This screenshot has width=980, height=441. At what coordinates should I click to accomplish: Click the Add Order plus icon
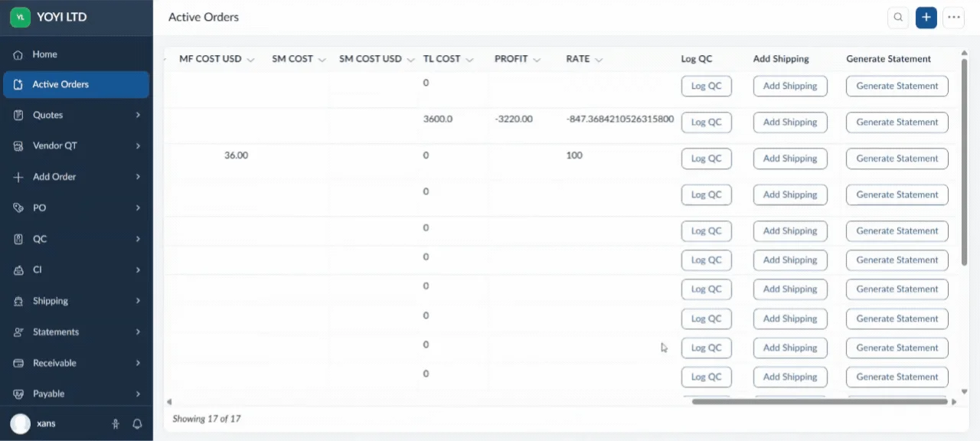coord(18,177)
